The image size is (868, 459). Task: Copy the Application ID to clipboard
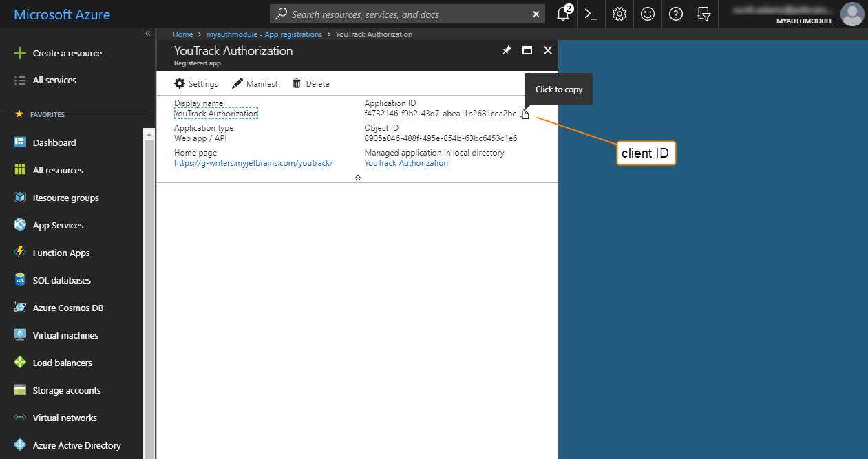click(x=525, y=114)
